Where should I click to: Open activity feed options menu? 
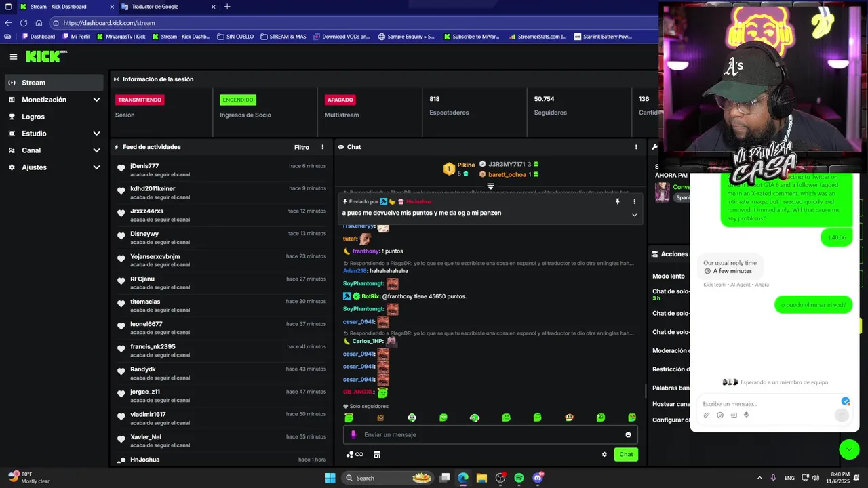click(323, 147)
